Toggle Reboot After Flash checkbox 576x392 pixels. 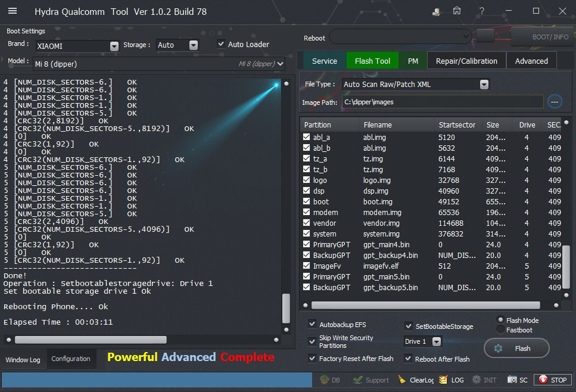[x=408, y=359]
